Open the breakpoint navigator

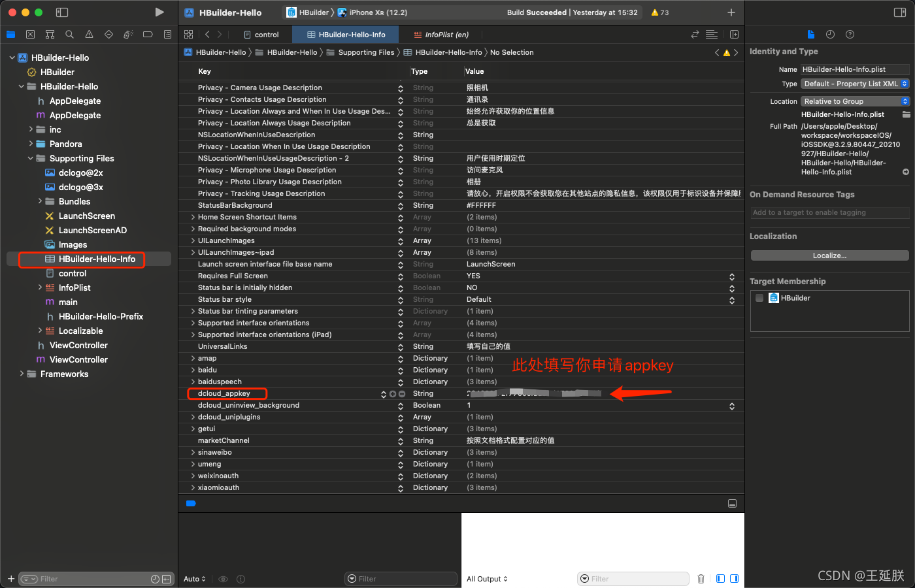(148, 35)
